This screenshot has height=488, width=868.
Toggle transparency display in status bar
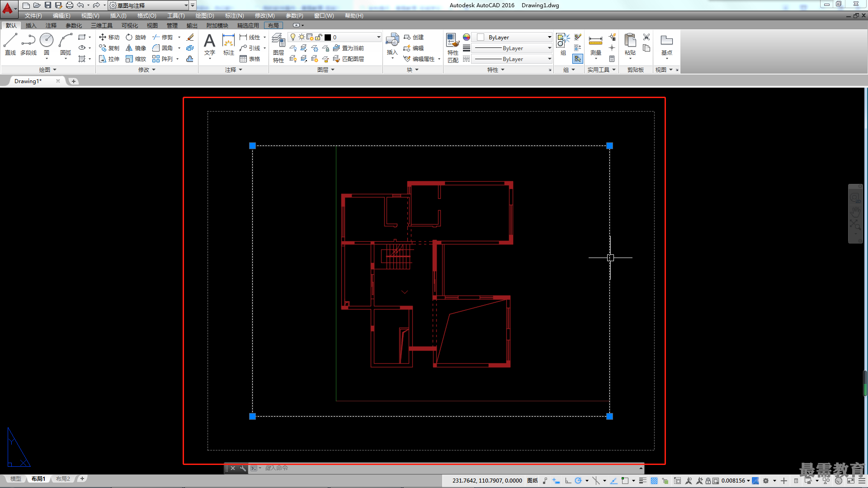(654, 481)
